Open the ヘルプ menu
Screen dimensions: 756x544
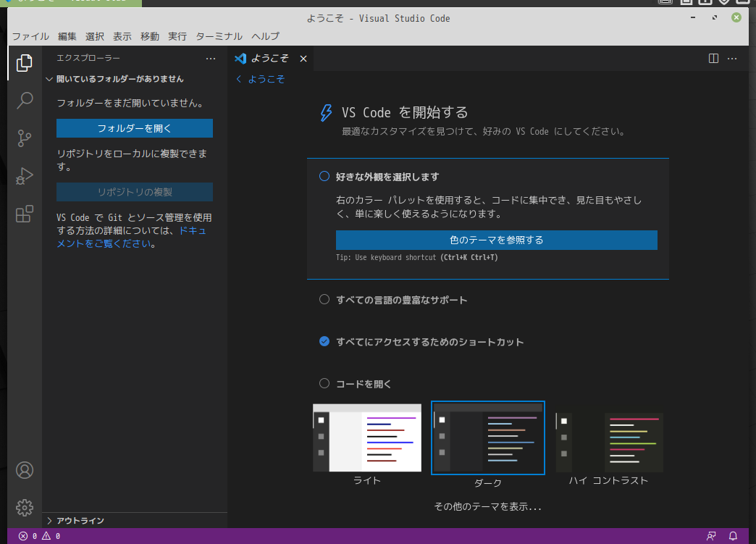point(265,36)
